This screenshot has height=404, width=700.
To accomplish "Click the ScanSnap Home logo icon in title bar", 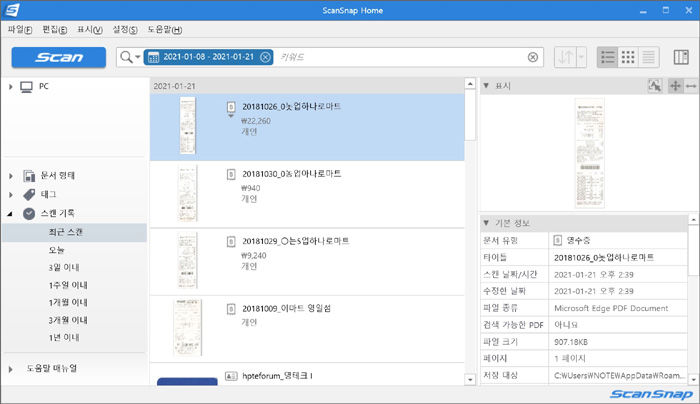I will point(12,10).
